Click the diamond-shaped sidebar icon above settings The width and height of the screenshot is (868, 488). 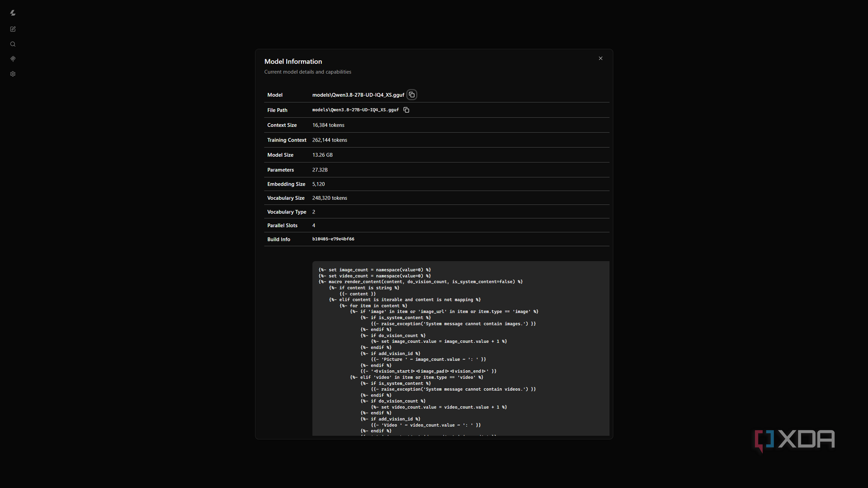(x=13, y=59)
